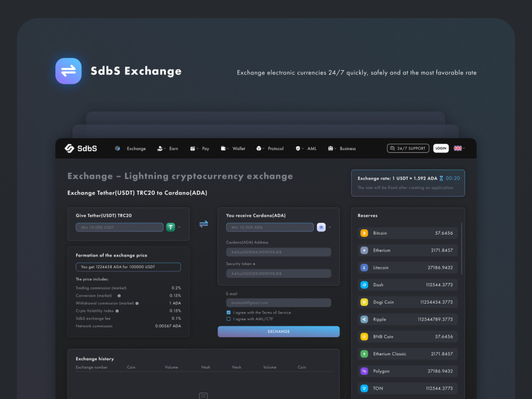
Task: Click the Reserves list scrollbar
Action: 462,248
